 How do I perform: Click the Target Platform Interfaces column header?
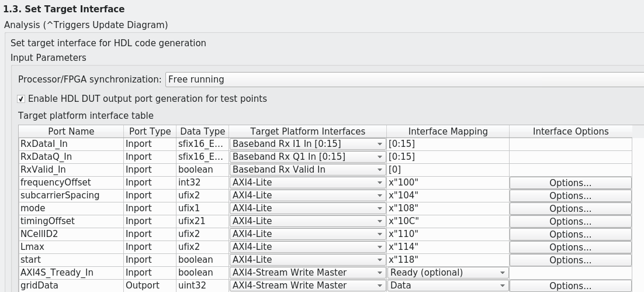307,132
